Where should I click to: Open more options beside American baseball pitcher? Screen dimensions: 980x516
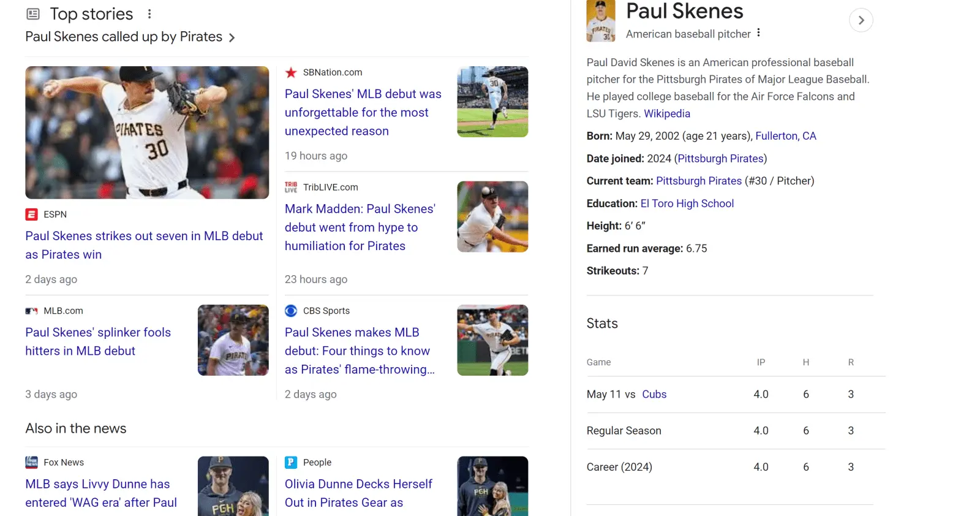click(x=758, y=33)
